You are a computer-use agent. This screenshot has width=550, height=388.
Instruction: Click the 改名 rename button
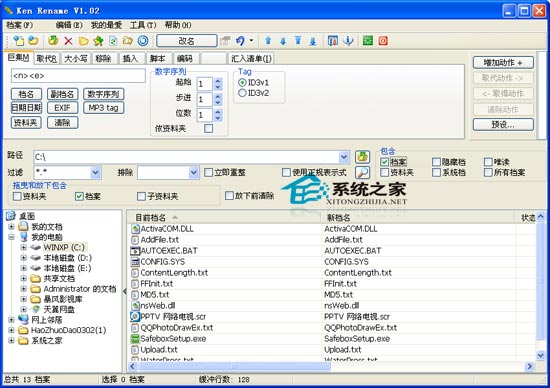[x=186, y=41]
